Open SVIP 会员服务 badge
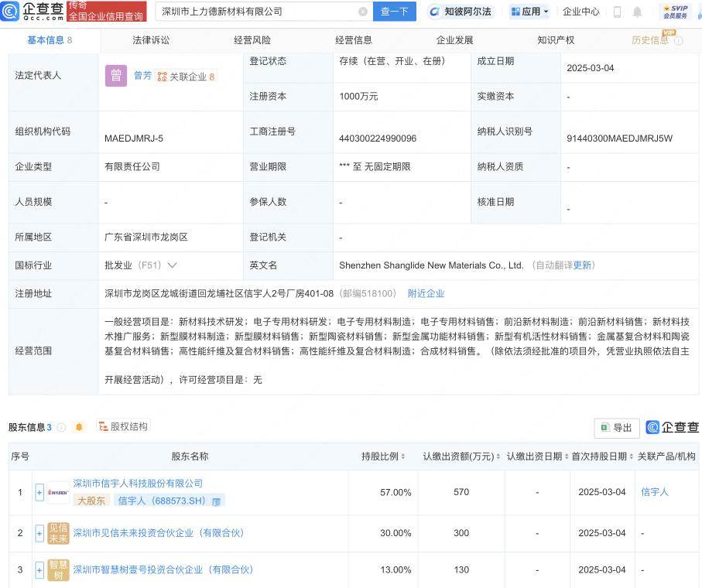Viewport: 702px width, 588px height. click(x=675, y=12)
